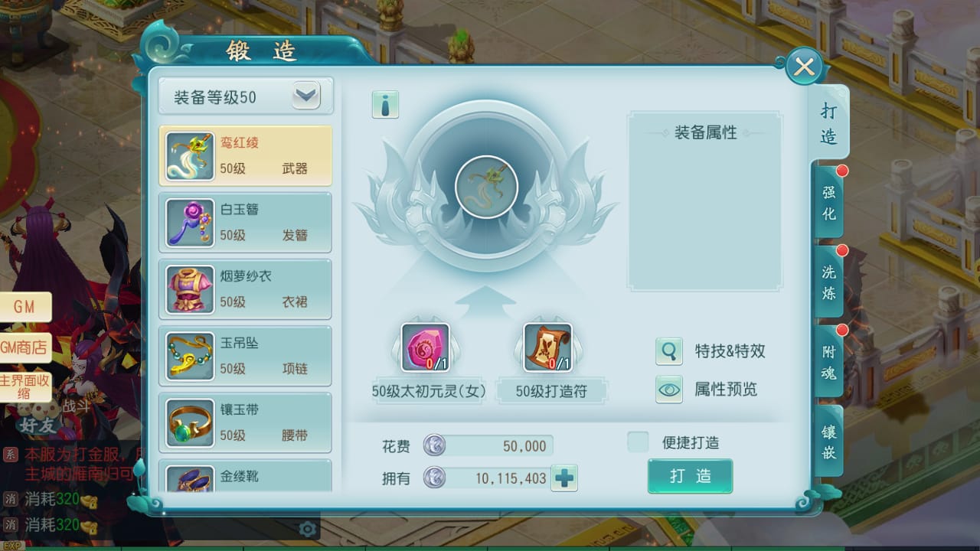This screenshot has width=980, height=551.
Task: Switch to the 强化 tab
Action: (x=829, y=202)
